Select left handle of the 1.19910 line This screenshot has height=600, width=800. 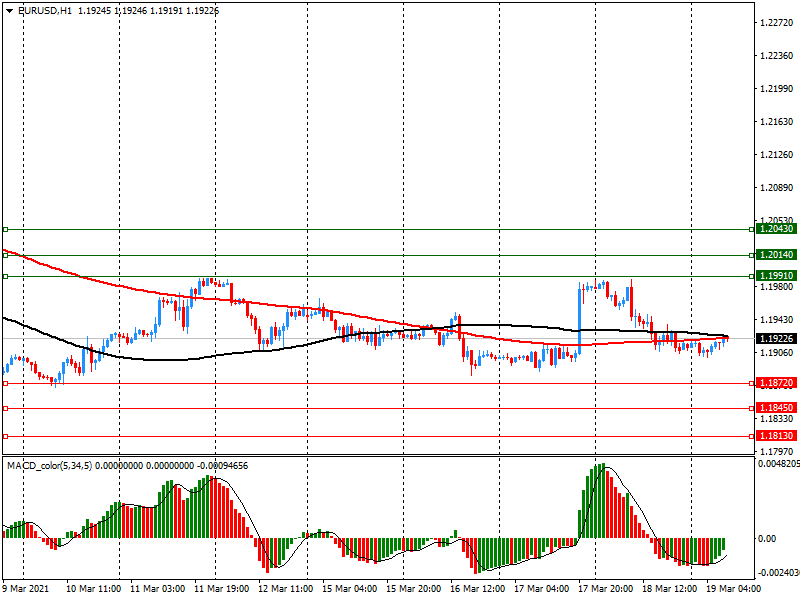(6, 277)
